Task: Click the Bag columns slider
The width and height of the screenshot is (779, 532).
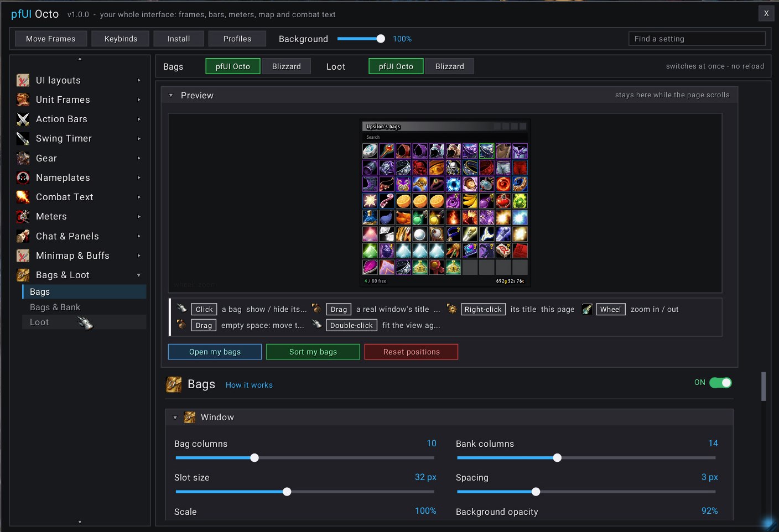Action: click(x=305, y=458)
